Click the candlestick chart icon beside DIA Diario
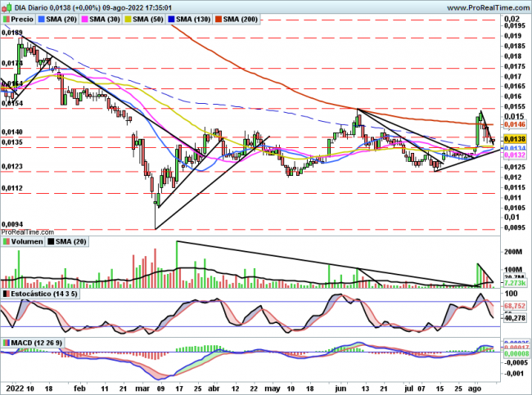 coord(7,7)
